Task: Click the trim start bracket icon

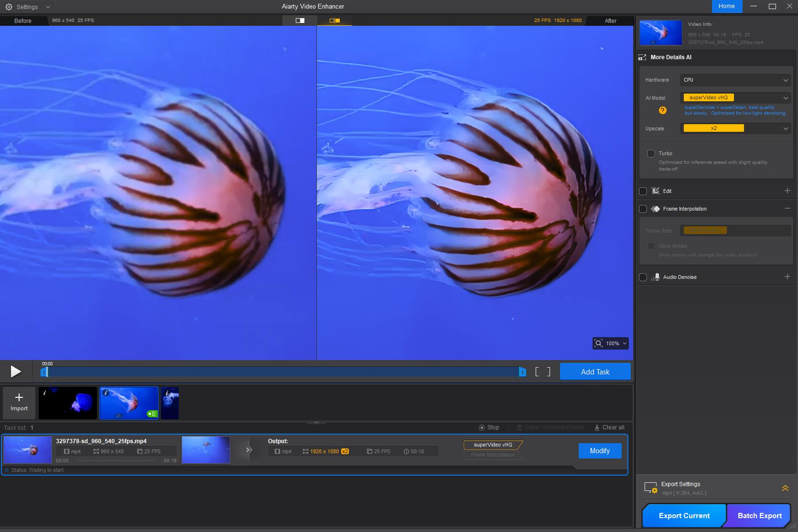Action: pos(537,372)
